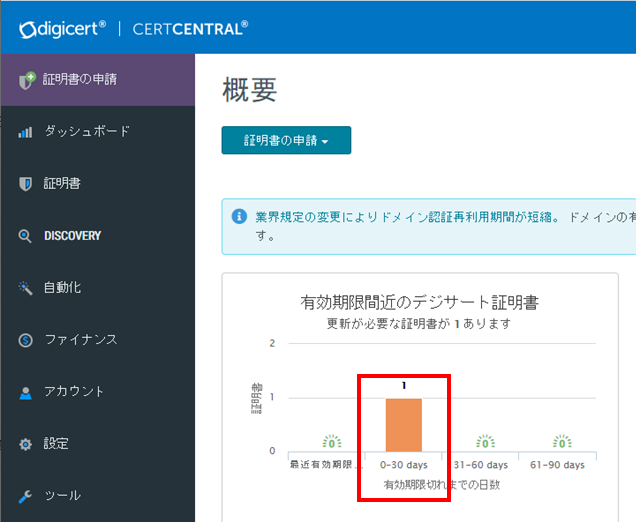Click the shield icon for 証明書

point(26,184)
